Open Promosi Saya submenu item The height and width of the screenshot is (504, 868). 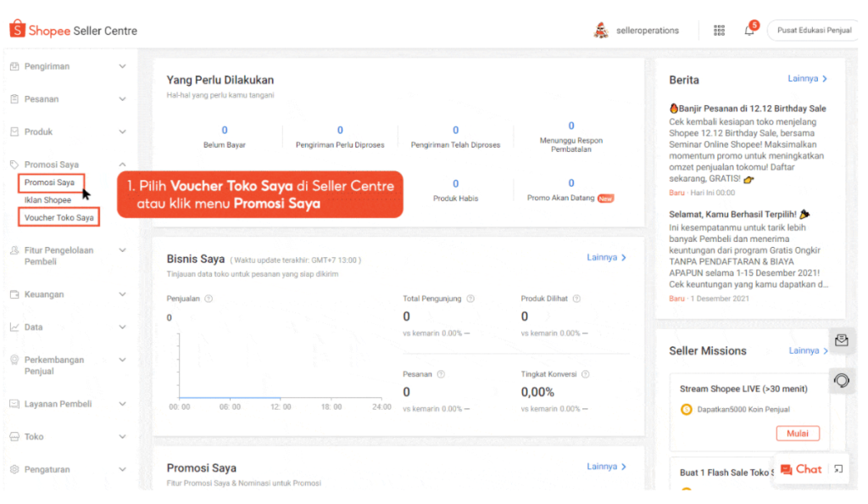click(x=51, y=182)
